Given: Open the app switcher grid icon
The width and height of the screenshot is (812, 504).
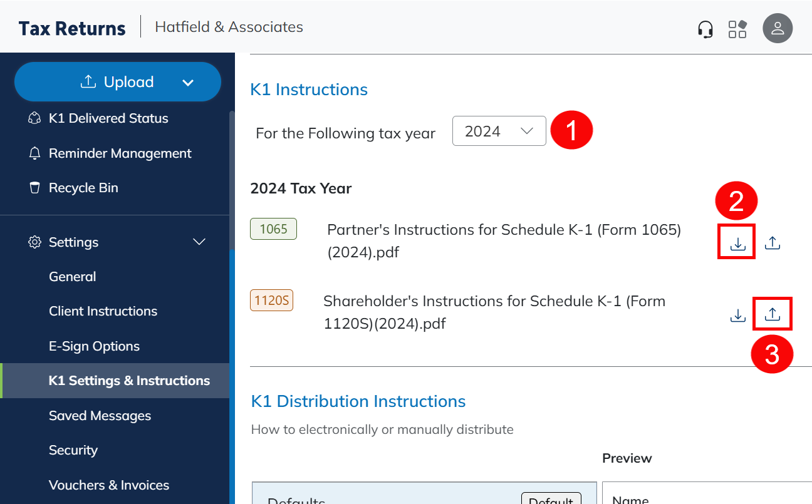Looking at the screenshot, I should click(x=737, y=29).
